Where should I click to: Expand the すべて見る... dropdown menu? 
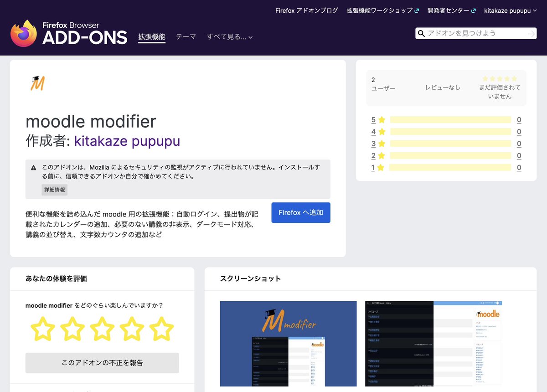pyautogui.click(x=229, y=37)
